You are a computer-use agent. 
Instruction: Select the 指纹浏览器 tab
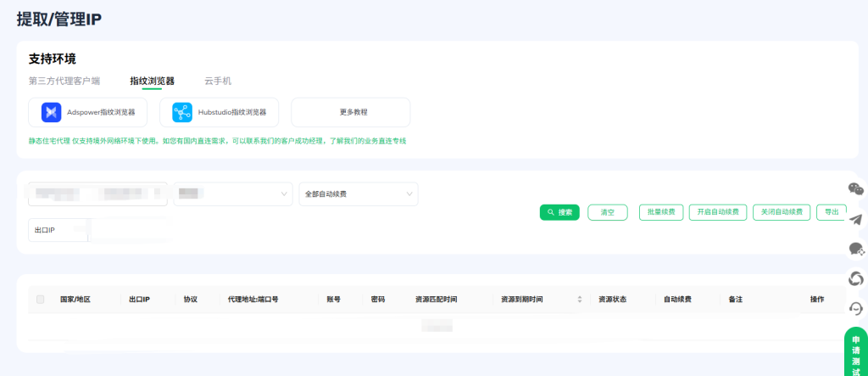(x=152, y=81)
